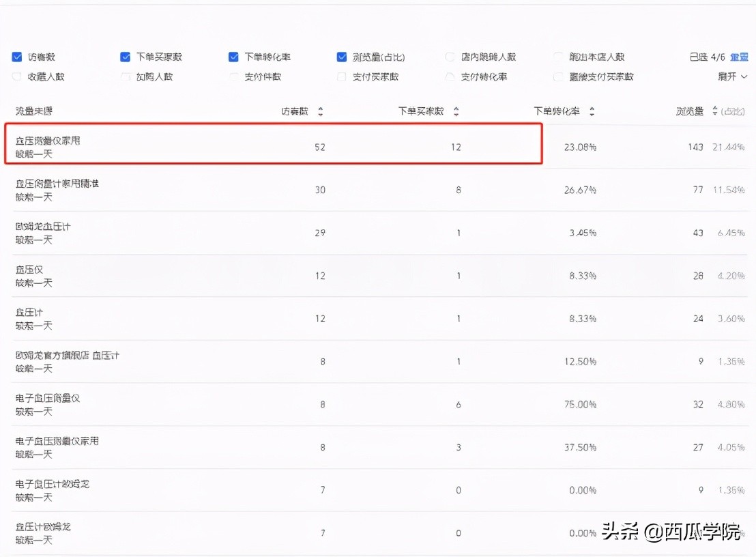Click page views value 143

coord(696,147)
